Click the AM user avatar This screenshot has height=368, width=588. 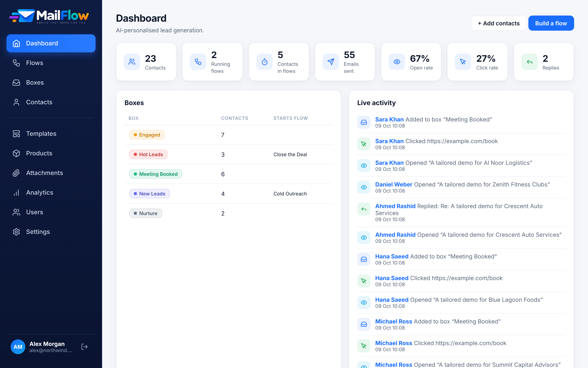18,347
